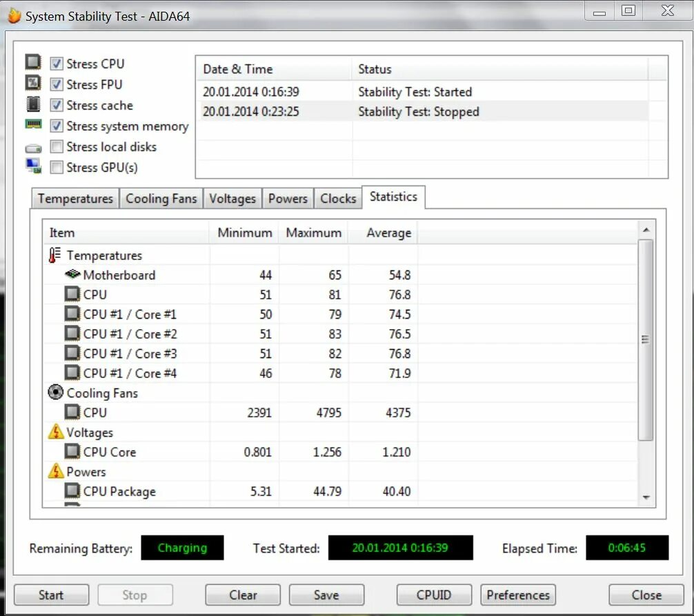Click the Maximum column header
Viewport: 694px width, 616px height.
[313, 232]
